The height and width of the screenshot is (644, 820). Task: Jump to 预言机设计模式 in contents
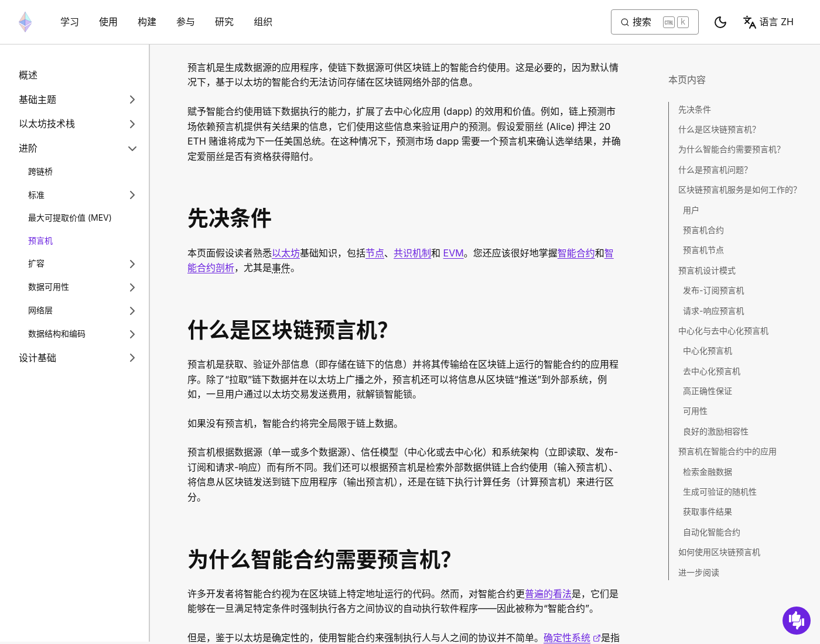point(707,270)
